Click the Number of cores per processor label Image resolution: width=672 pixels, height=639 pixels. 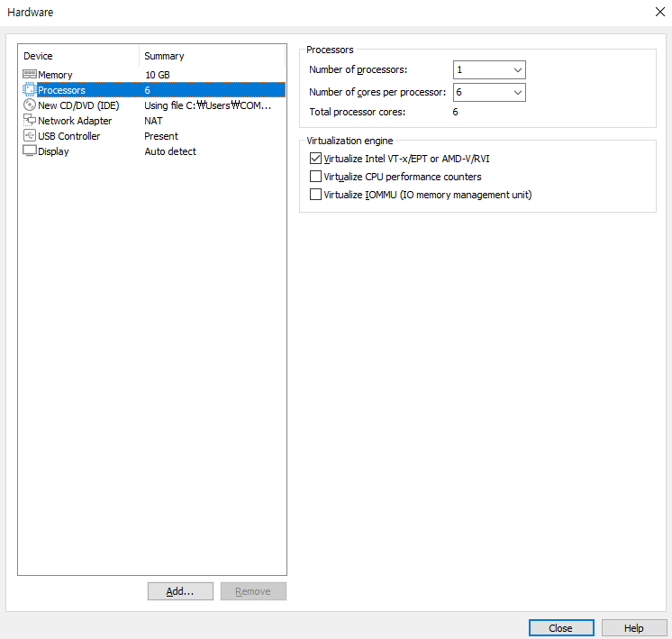(377, 92)
